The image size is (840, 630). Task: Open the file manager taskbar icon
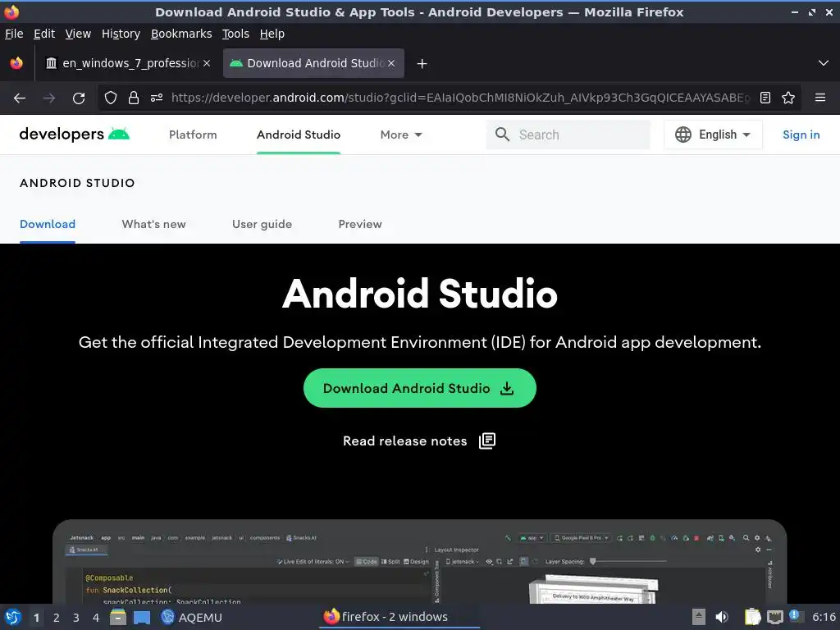tap(118, 617)
